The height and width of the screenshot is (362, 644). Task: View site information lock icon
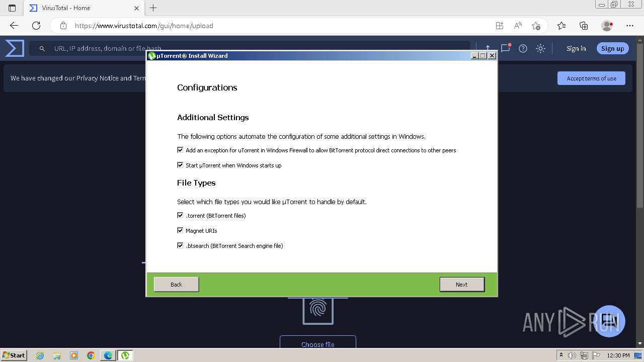63,26
